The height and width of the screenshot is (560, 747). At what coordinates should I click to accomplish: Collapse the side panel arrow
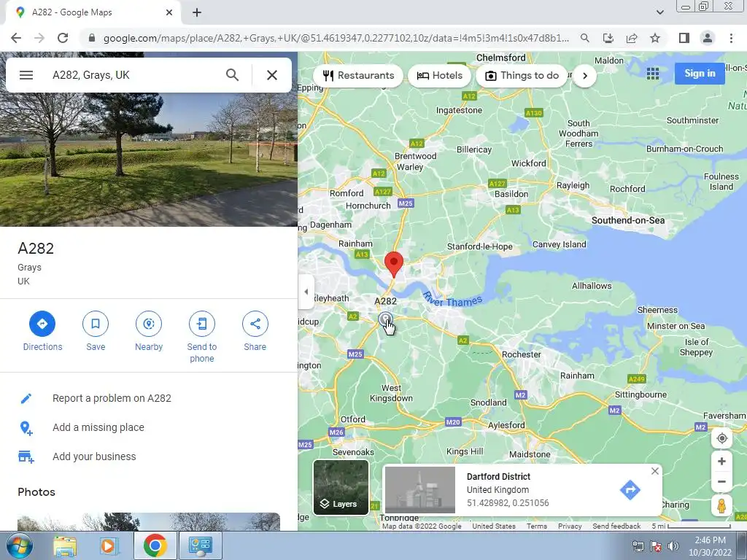(x=306, y=292)
